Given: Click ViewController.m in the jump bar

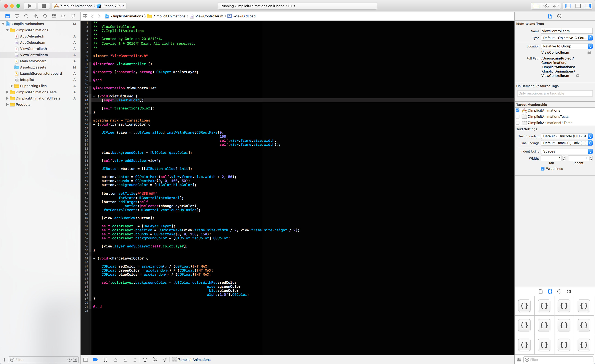Looking at the screenshot, I should coord(209,16).
